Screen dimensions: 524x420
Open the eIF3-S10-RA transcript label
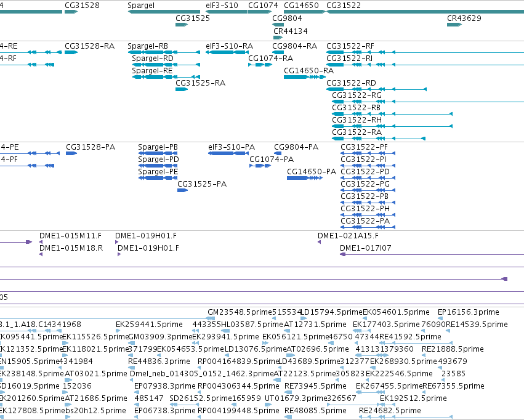[x=229, y=46]
